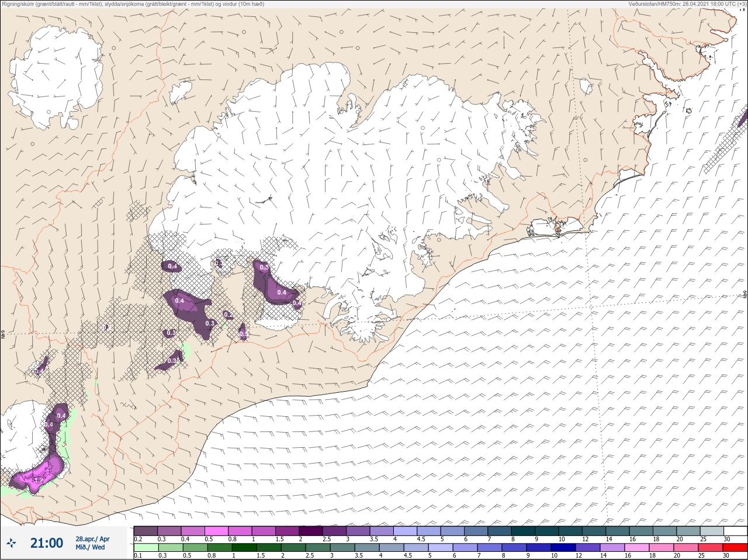Select the pale green 0.1 swatch, lower legend

point(146,548)
